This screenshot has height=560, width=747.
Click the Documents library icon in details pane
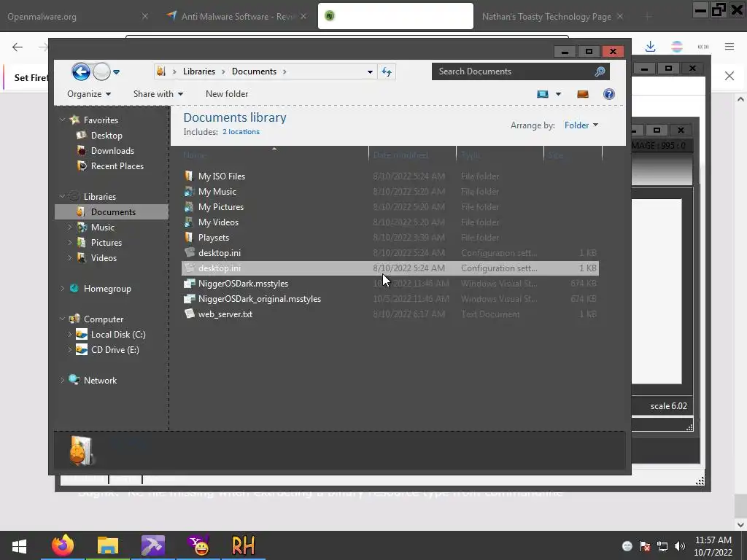tap(82, 451)
